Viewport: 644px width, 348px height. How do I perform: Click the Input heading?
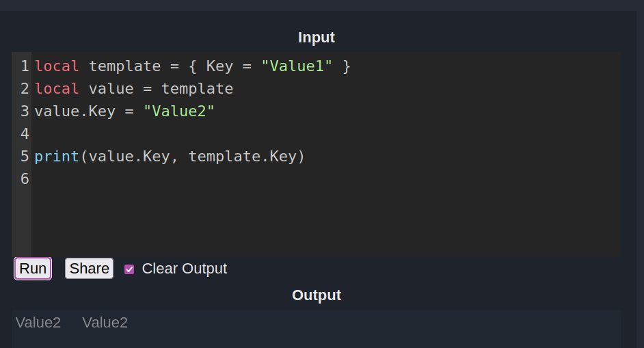(317, 38)
